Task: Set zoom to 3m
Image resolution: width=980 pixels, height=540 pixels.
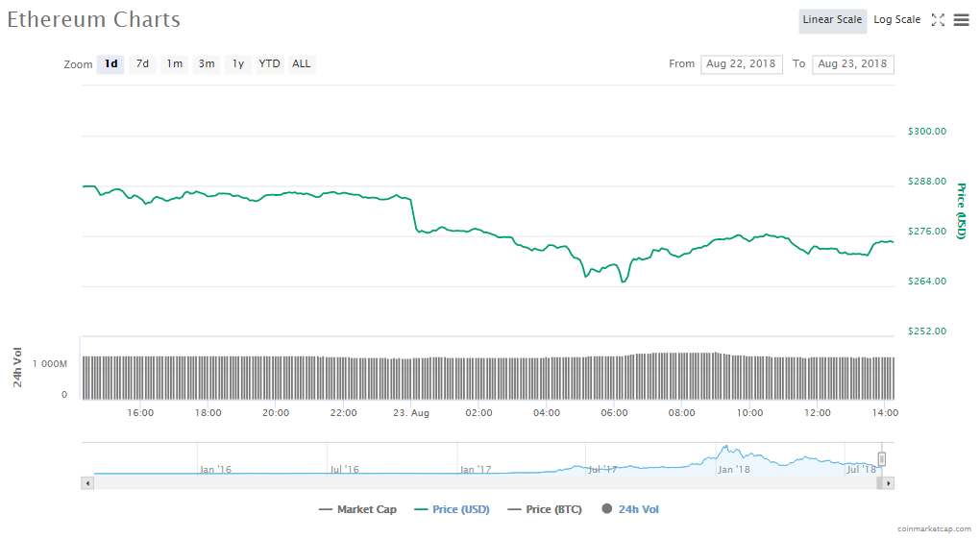Action: (207, 64)
